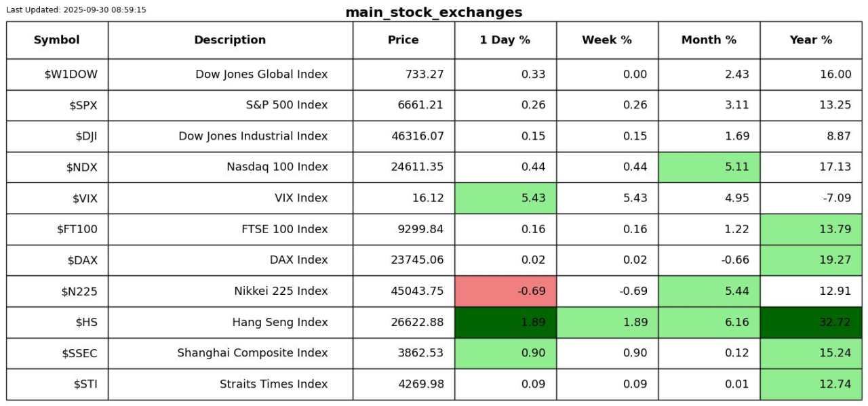Click the Last Updated timestamp text
This screenshot has width=868, height=406.
coord(76,10)
